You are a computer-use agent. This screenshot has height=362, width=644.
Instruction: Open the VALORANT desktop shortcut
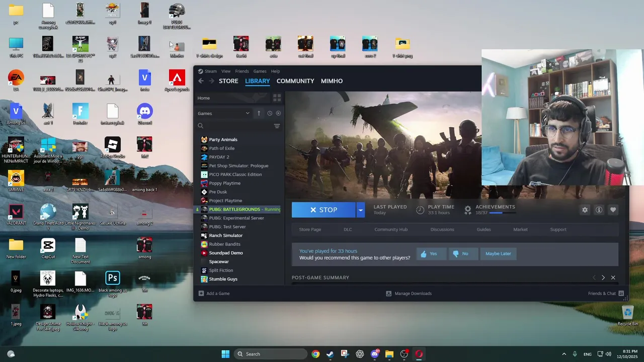point(16,215)
